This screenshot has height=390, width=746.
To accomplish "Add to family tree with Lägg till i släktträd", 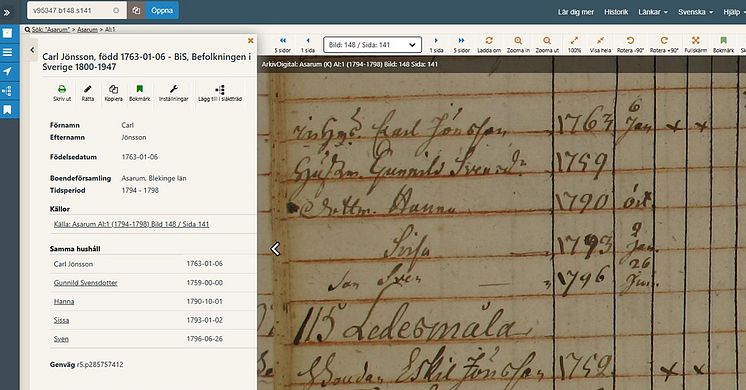I will pyautogui.click(x=220, y=93).
